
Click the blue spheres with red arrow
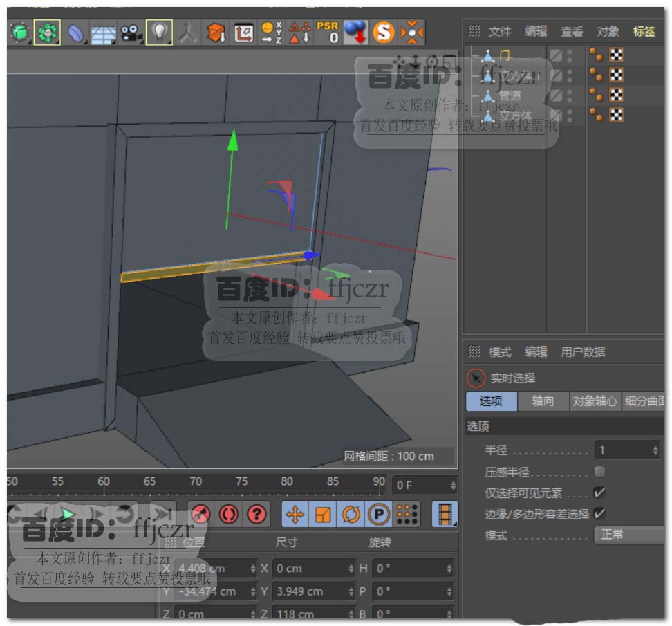(356, 33)
